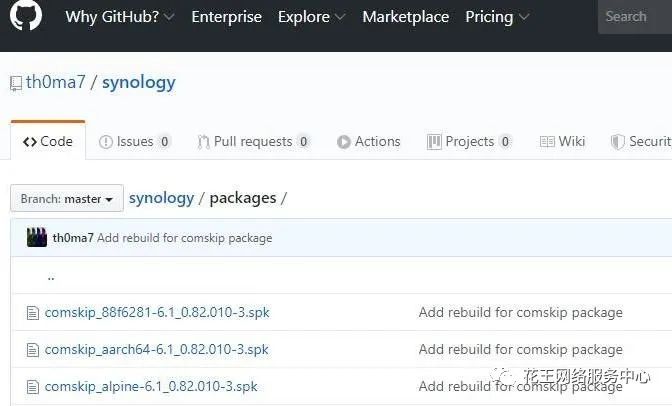Open the Projects tab
This screenshot has width=672, height=406.
[468, 142]
